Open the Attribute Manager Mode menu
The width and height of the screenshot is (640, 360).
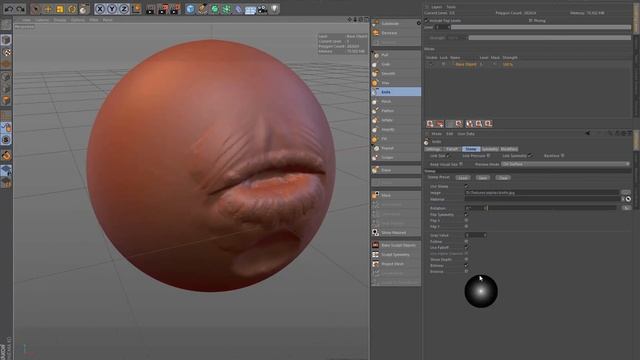(436, 133)
